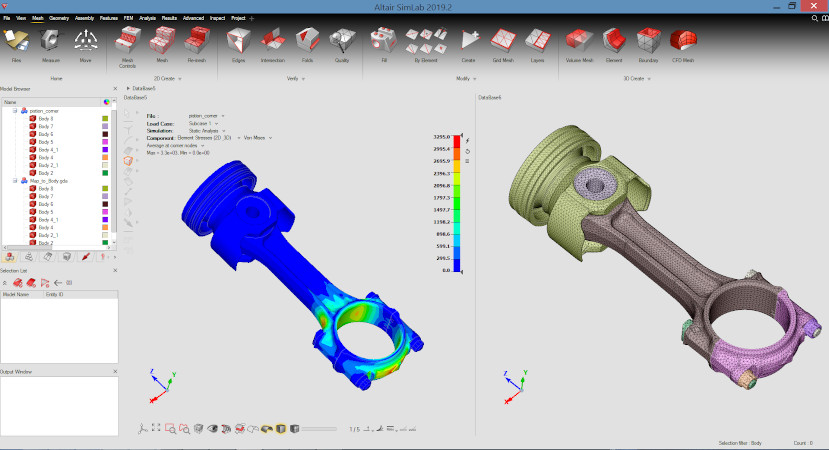Click the Entity ID column header
The height and width of the screenshot is (450, 829).
point(81,295)
